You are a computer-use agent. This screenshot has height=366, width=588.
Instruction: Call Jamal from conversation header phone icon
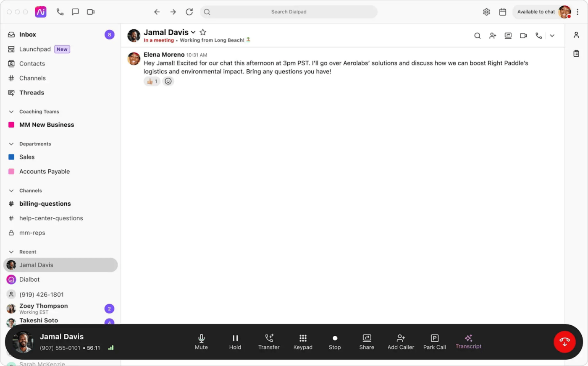(538, 36)
